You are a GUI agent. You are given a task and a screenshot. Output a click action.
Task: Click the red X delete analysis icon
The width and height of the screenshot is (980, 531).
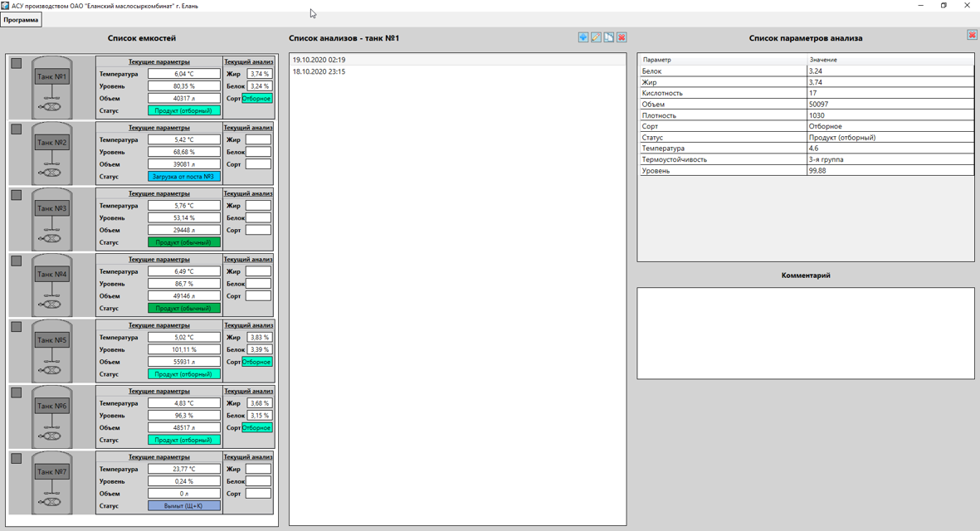(x=622, y=37)
